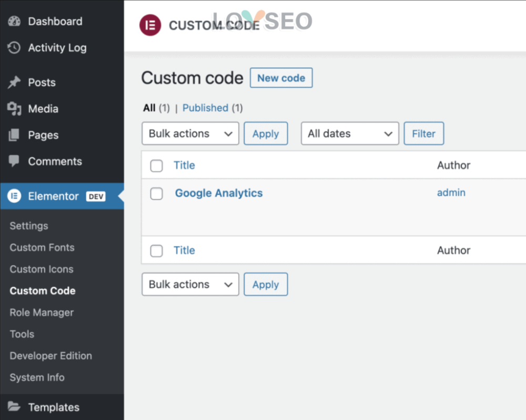Viewport: 526px width, 420px height.
Task: Click the Dashboard gauge icon
Action: tap(14, 21)
